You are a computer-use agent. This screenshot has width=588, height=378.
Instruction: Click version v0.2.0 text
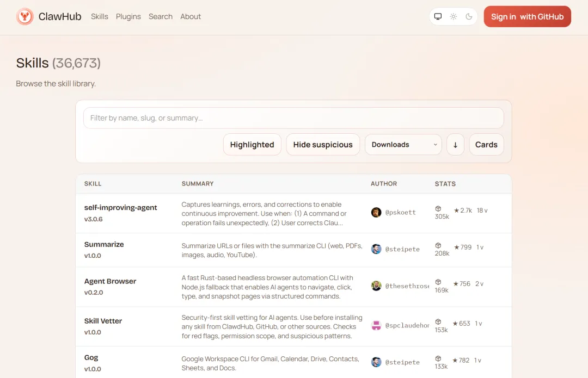click(x=94, y=293)
